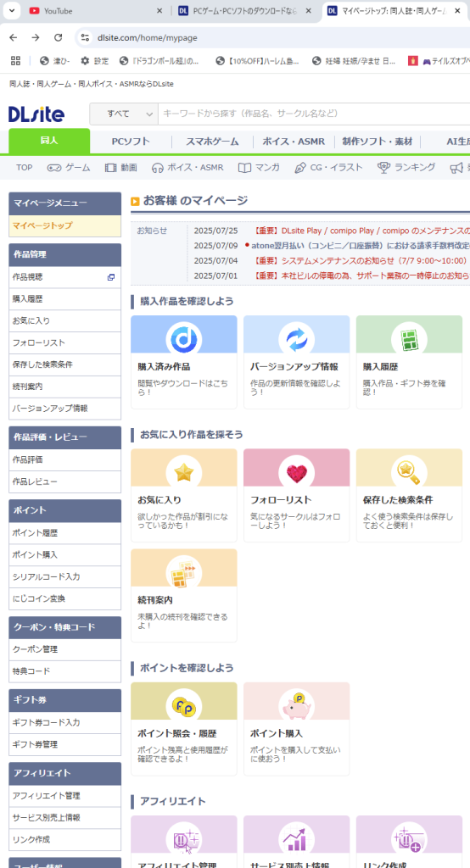Open the 続刊案内 books icon
470x868 pixels.
183,572
